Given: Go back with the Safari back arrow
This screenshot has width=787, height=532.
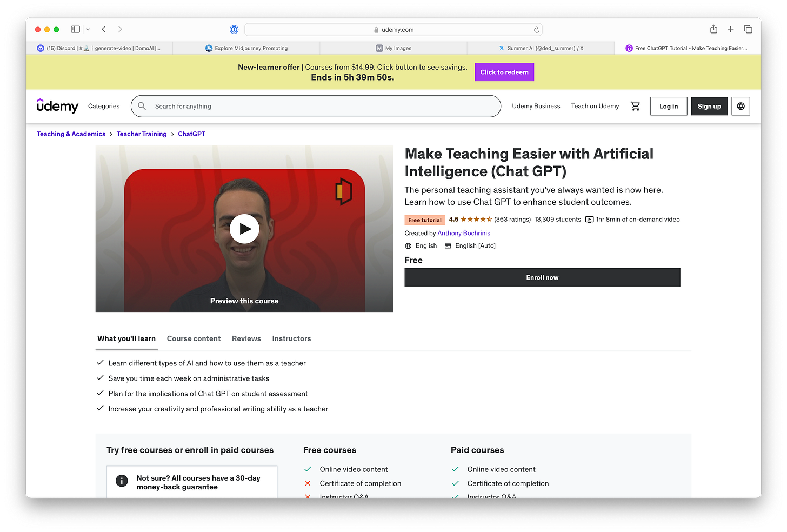Looking at the screenshot, I should point(104,29).
